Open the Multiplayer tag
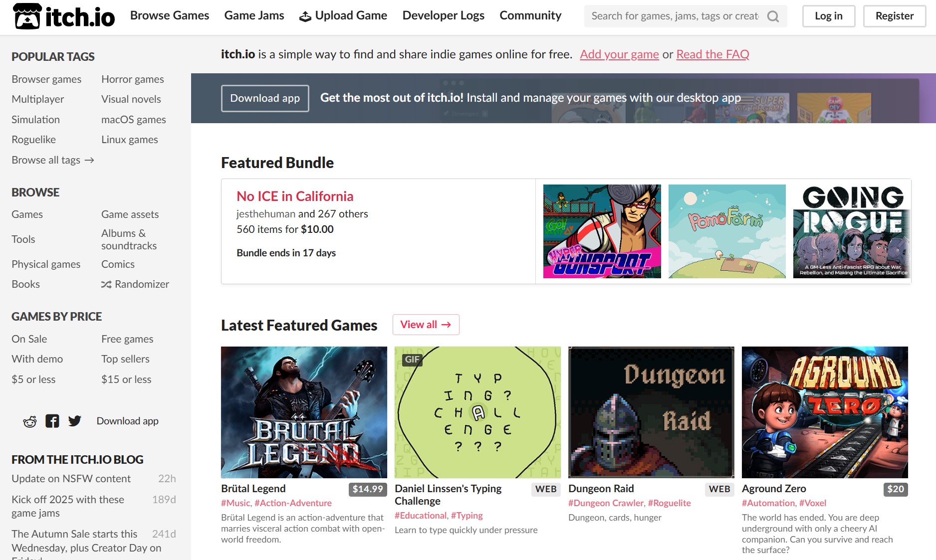Image resolution: width=936 pixels, height=560 pixels. [38, 99]
